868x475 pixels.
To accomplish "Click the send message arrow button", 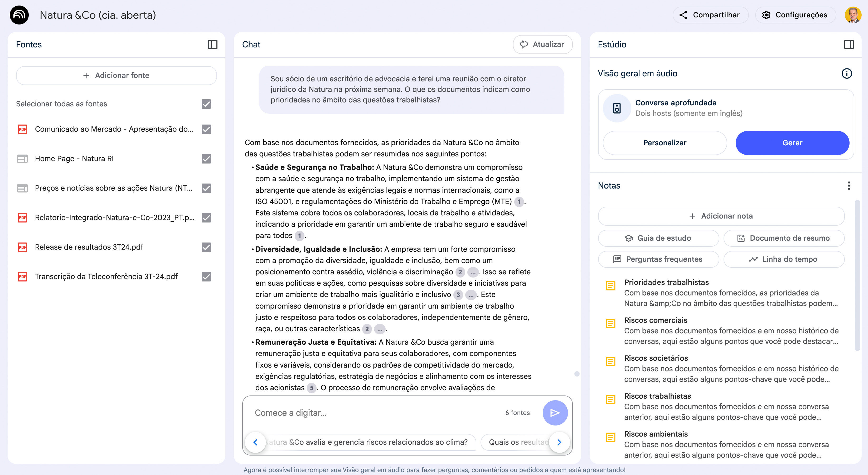I will pyautogui.click(x=555, y=413).
